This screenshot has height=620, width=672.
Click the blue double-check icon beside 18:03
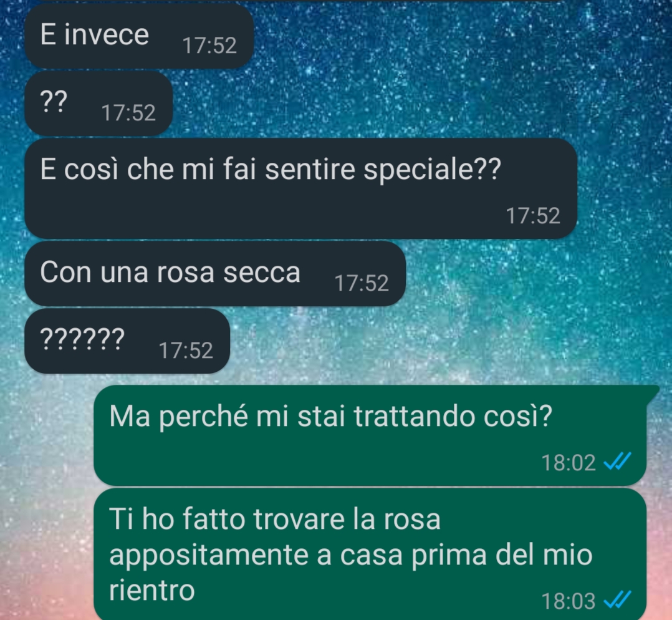point(617,600)
